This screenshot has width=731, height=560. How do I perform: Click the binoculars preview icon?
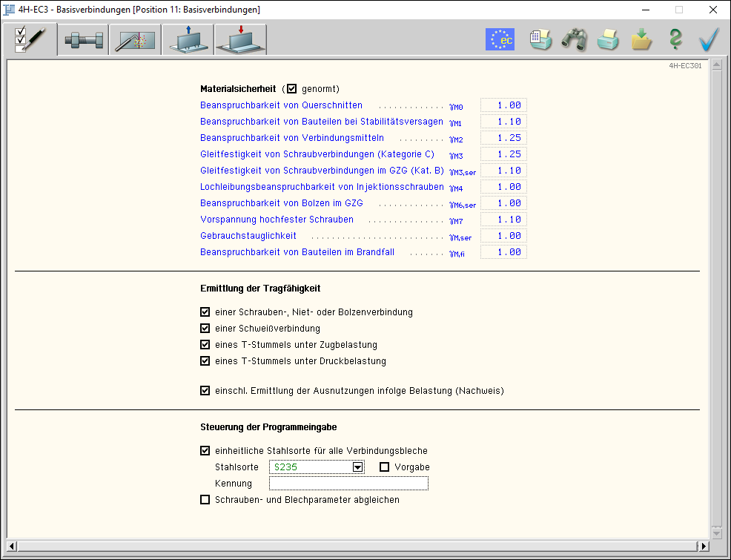[x=574, y=39]
